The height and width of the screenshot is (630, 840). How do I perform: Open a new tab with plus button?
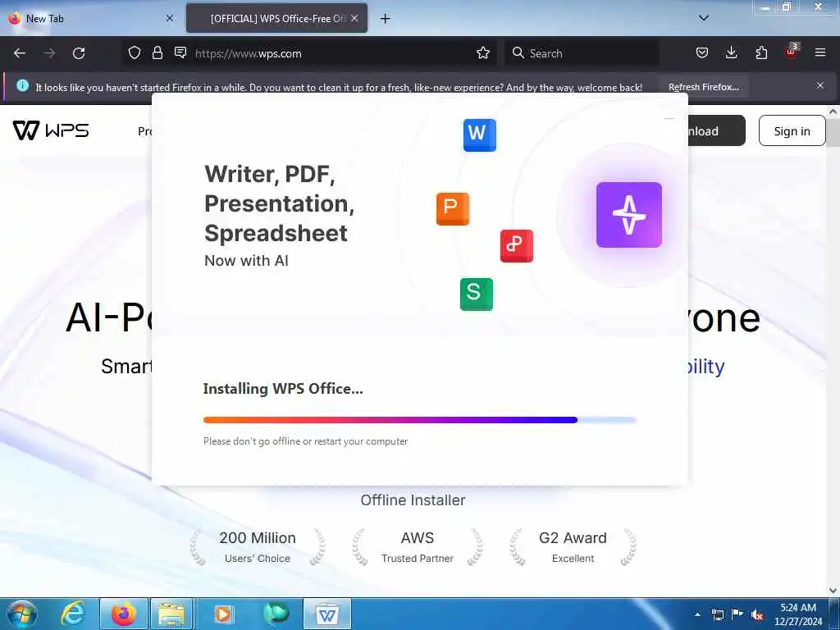[x=386, y=19]
